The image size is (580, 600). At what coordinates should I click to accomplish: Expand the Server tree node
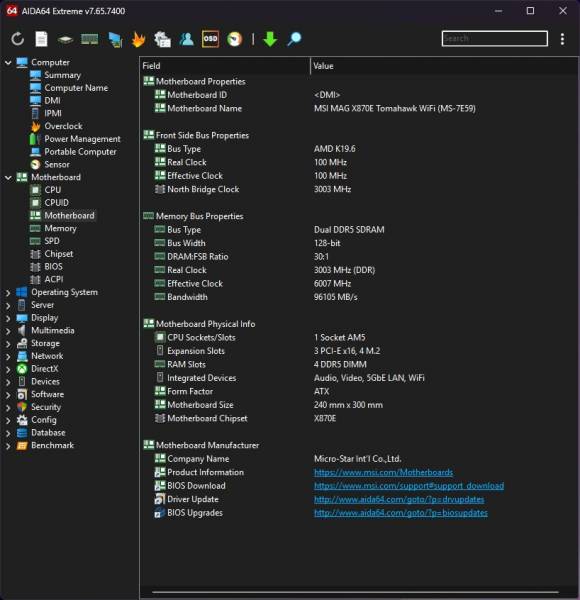click(x=8, y=305)
